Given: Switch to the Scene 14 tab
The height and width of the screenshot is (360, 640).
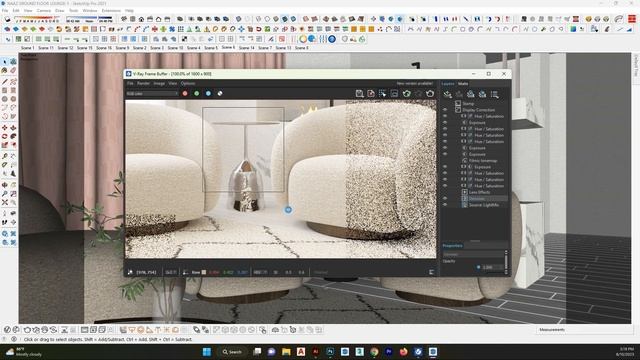Looking at the screenshot, I should click(x=247, y=48).
